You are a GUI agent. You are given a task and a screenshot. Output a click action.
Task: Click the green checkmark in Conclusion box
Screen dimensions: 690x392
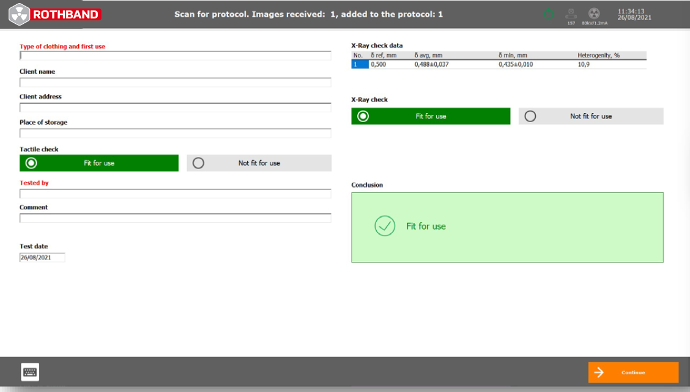point(385,226)
